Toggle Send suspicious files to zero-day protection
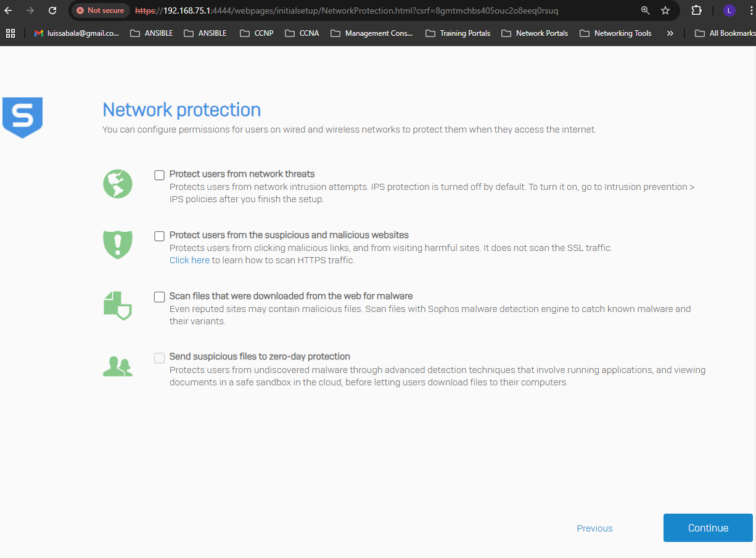Image resolution: width=756 pixels, height=558 pixels. 160,358
